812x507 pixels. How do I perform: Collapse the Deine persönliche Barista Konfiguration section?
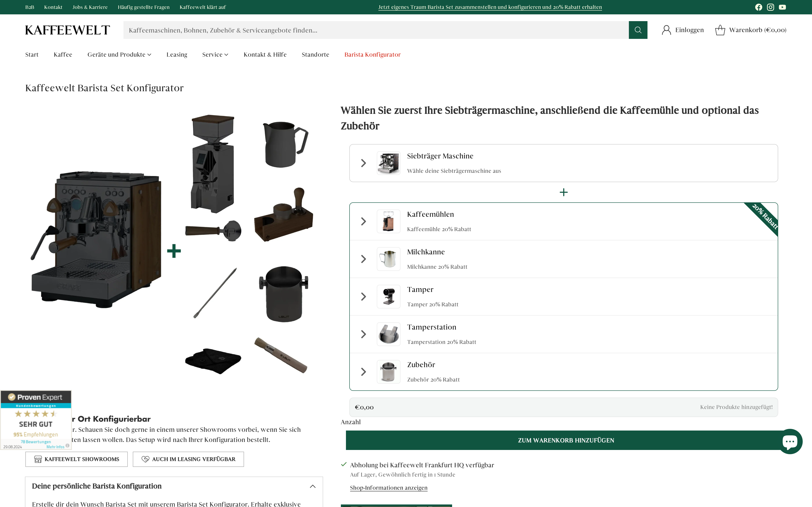(x=312, y=486)
